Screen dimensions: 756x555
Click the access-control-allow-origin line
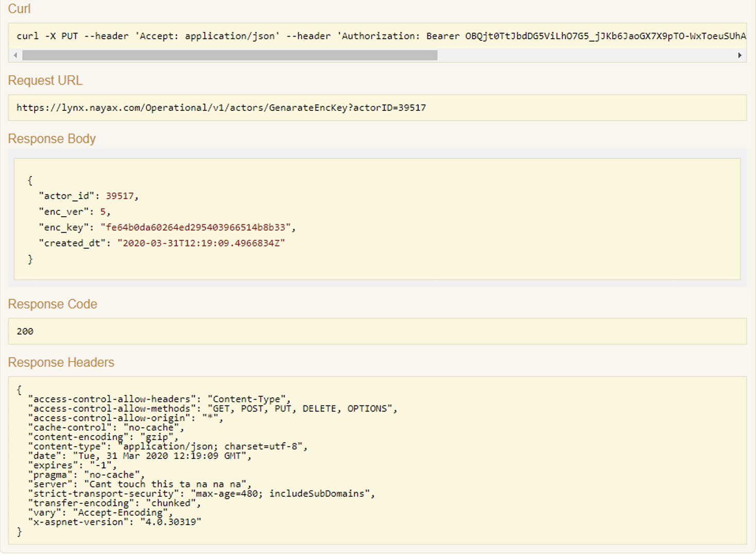tap(126, 418)
